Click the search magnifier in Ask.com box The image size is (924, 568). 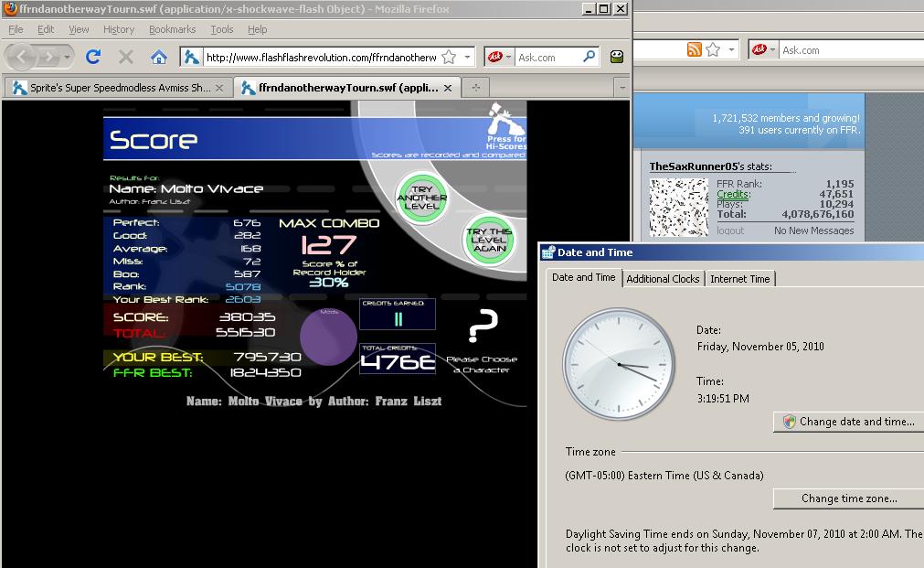point(589,57)
